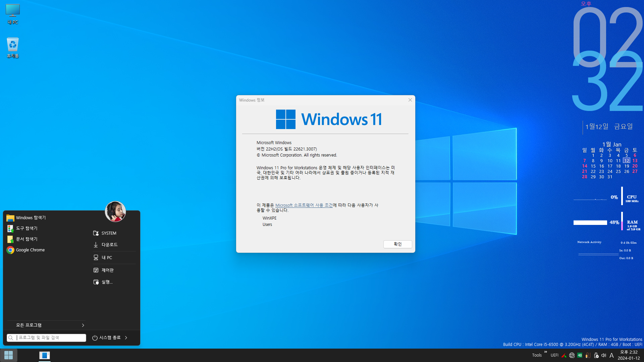Click the green 48 memory tray icon
Screen dimensions: 644x362
tap(580, 355)
